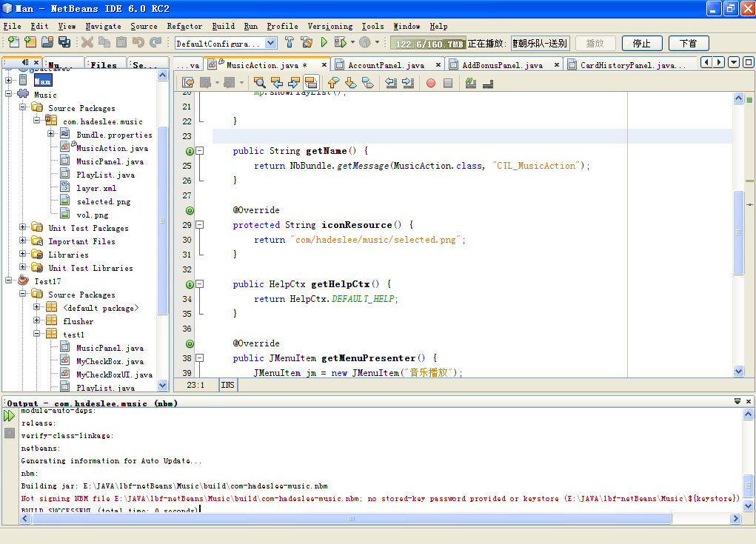Open the Versioning menu

[x=330, y=27]
